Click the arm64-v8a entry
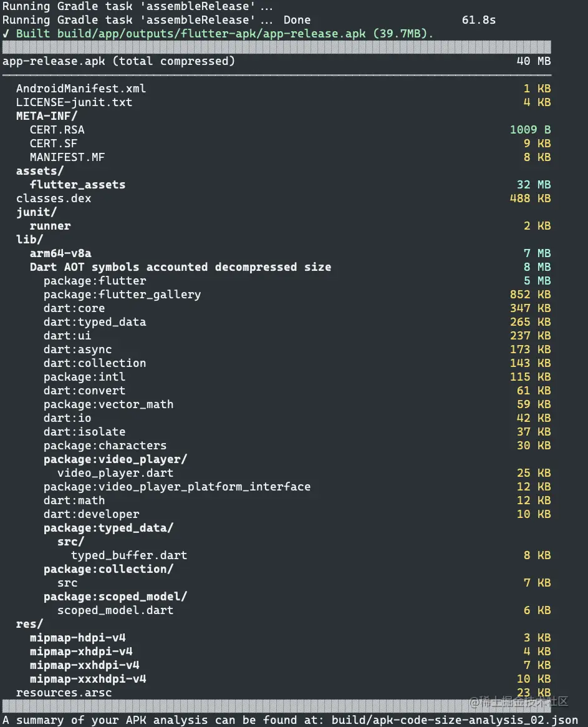Image resolution: width=588 pixels, height=727 pixels. tap(60, 253)
